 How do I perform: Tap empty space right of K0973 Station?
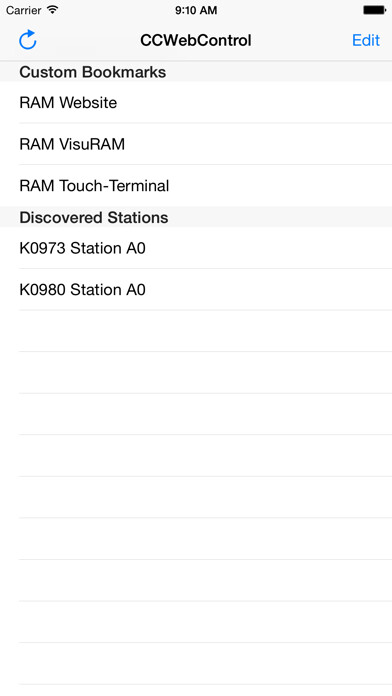(x=269, y=248)
